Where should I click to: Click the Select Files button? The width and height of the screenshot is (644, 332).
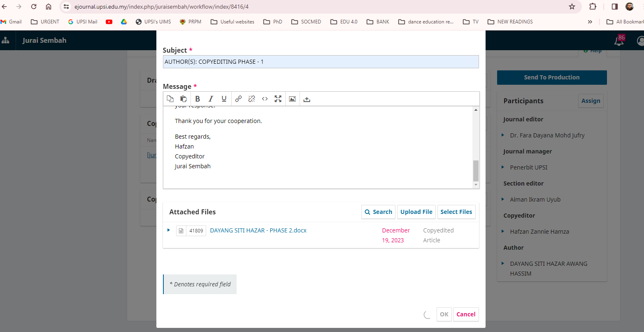pyautogui.click(x=456, y=212)
